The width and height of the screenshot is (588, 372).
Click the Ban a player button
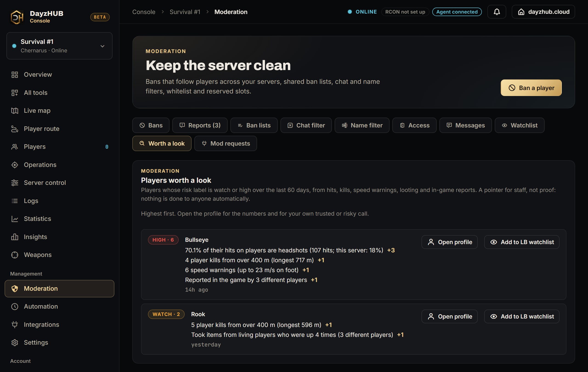[x=531, y=88]
